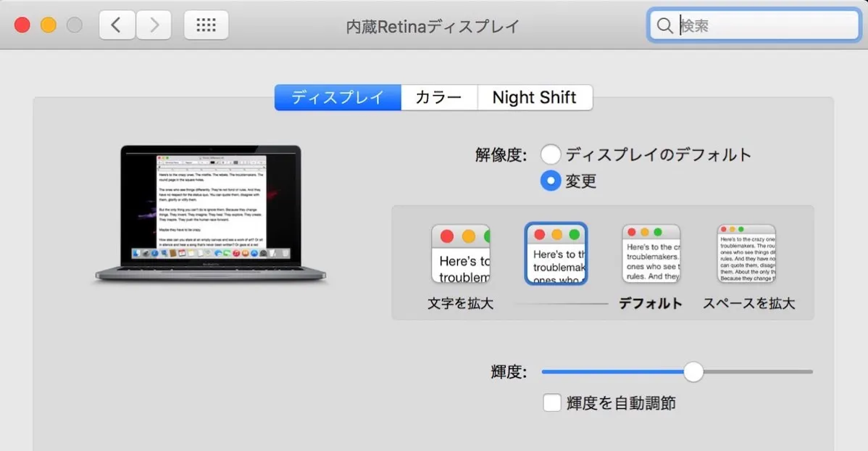Choose the highlighted second scaling thumbnail
The image size is (868, 451).
556,255
